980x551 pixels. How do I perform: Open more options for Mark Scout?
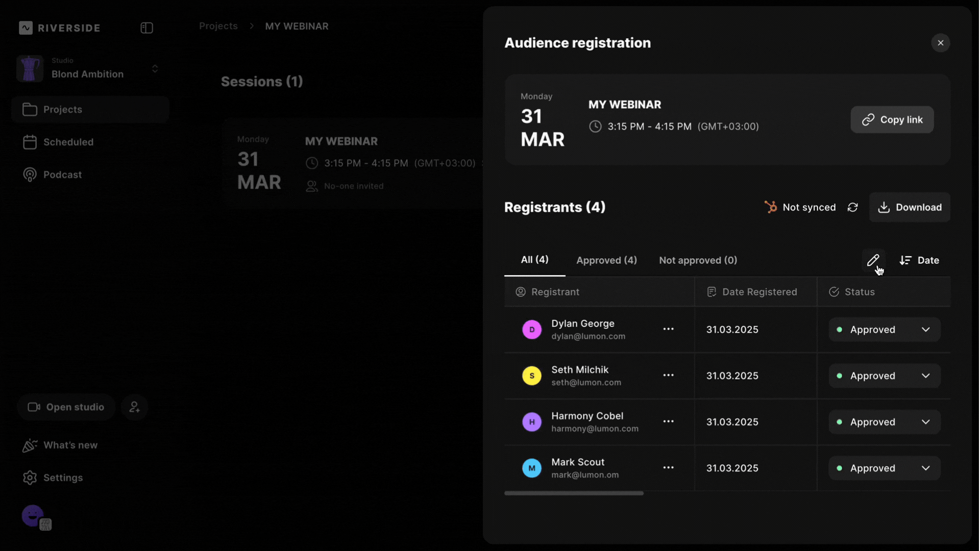(x=668, y=468)
